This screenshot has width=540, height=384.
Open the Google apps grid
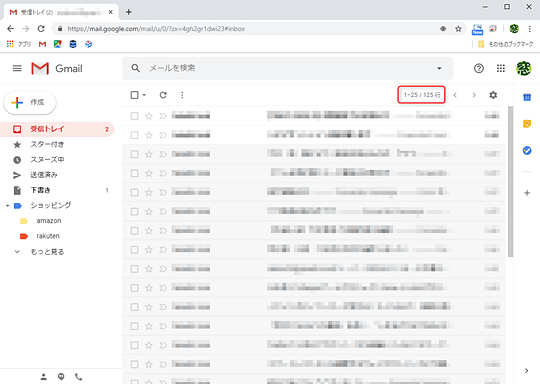click(501, 69)
